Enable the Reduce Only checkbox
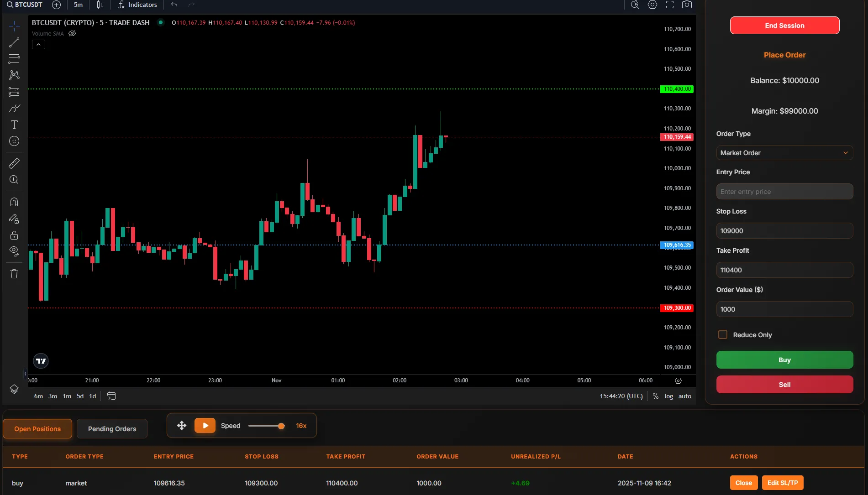The height and width of the screenshot is (495, 868). [x=723, y=334]
